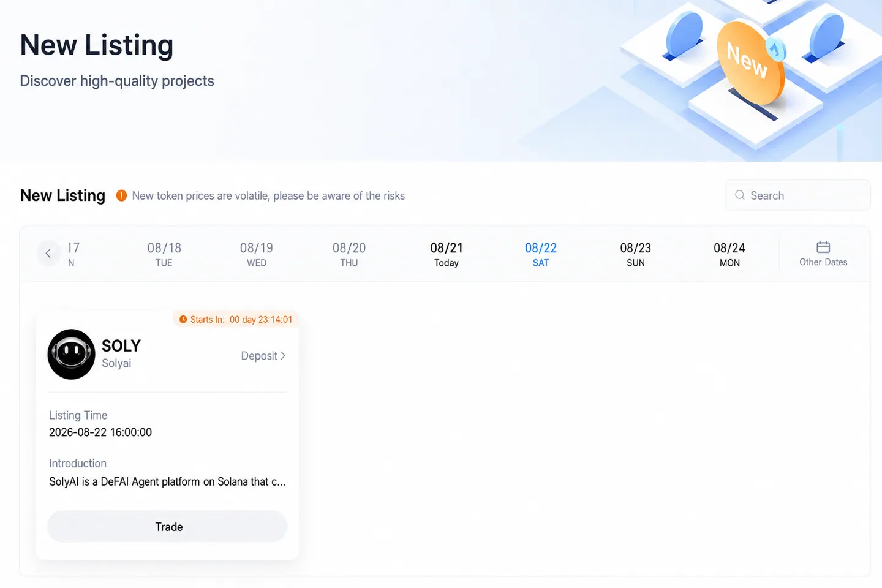Click the search magnifier icon
The height and width of the screenshot is (588, 882).
point(740,195)
